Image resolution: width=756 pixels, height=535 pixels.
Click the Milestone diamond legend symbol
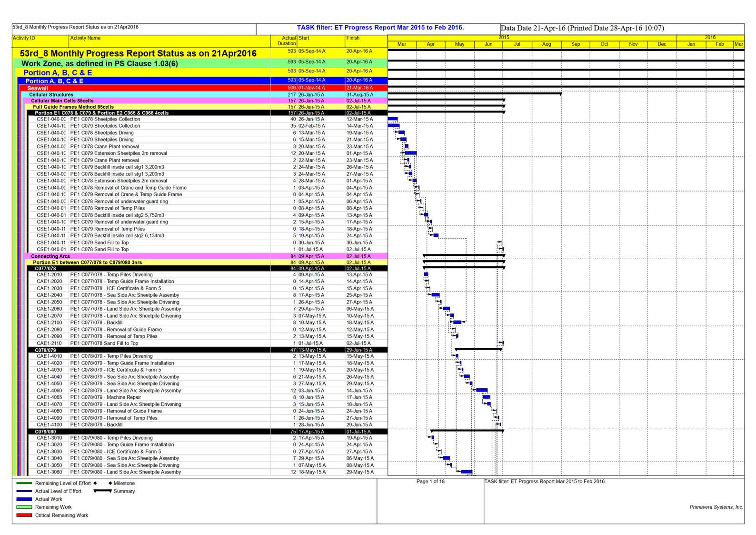(110, 483)
